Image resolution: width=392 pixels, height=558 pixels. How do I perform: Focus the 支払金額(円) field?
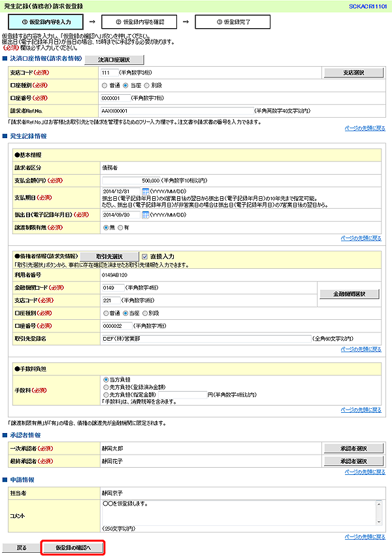(x=131, y=181)
